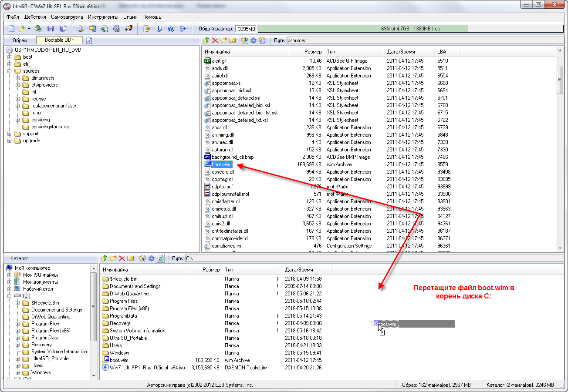Click the image Путь field showing /sources
The height and width of the screenshot is (392, 568).
pos(425,40)
